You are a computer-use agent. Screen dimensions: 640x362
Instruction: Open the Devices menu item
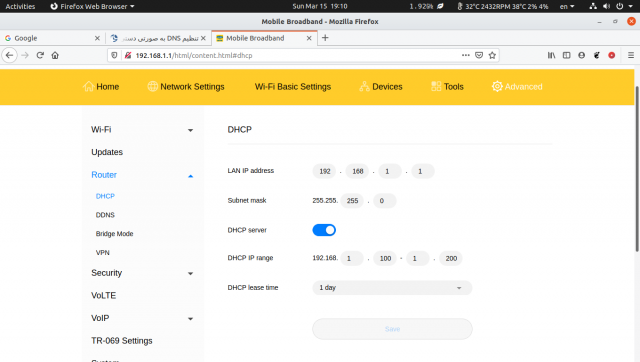[x=387, y=87]
